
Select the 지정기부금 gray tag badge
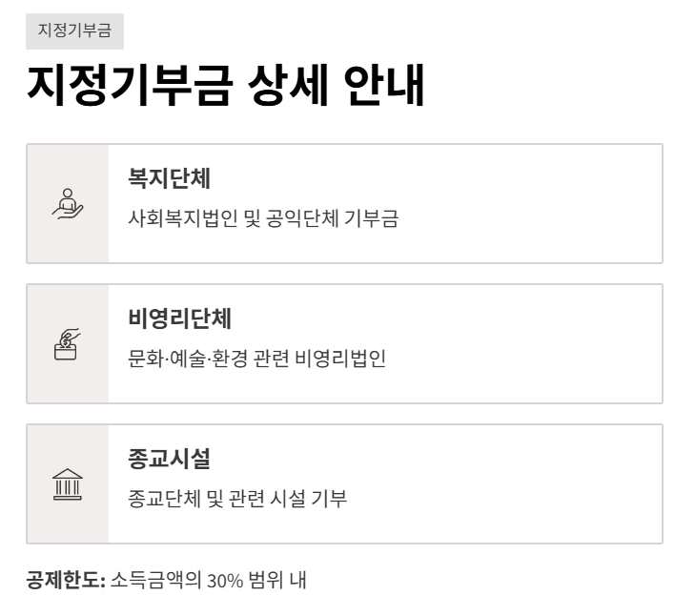(x=74, y=31)
